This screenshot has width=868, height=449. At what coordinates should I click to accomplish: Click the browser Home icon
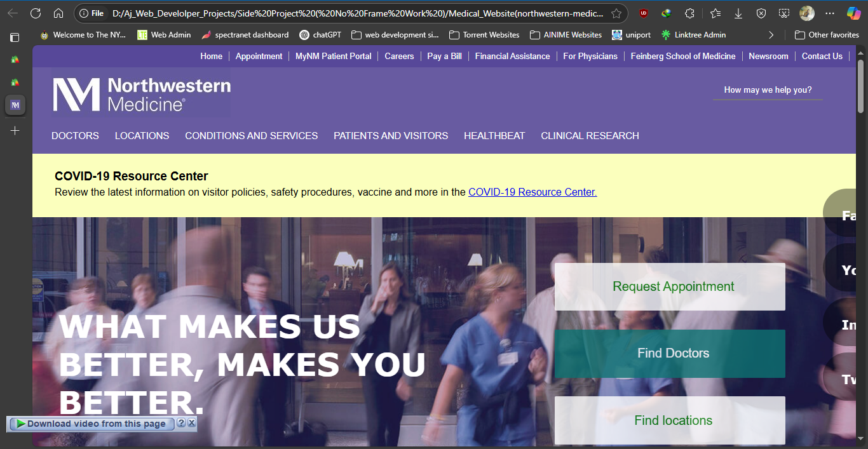tap(58, 12)
